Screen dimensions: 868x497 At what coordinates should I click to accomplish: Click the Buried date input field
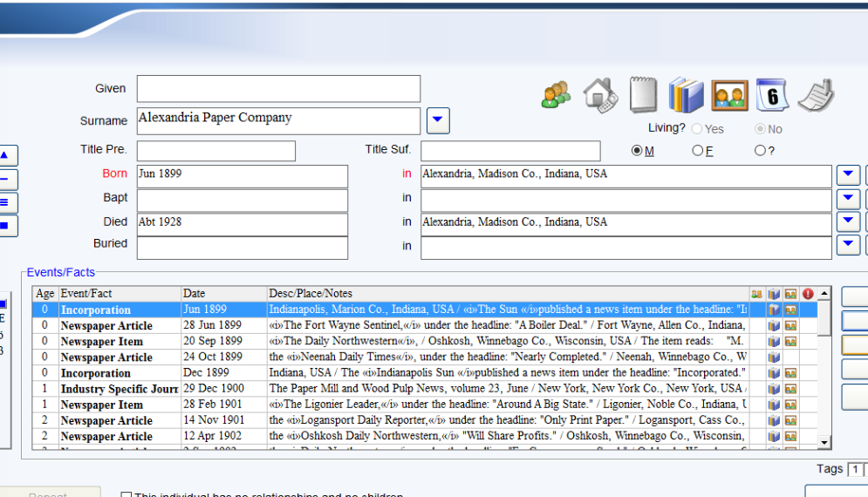click(243, 248)
